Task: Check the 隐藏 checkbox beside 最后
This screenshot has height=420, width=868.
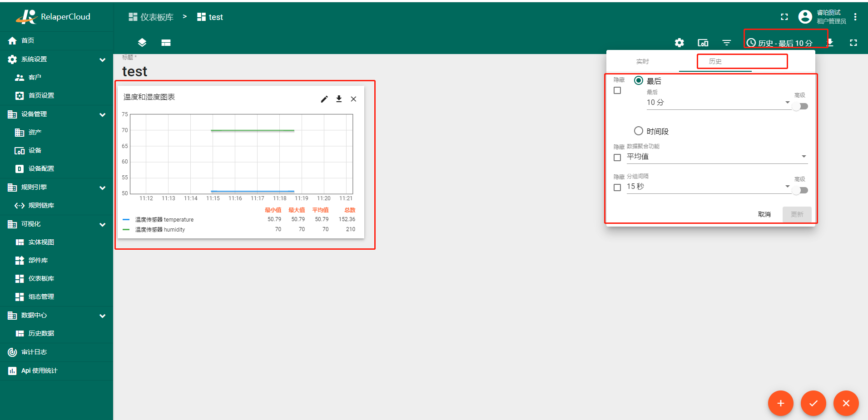Action: [617, 90]
